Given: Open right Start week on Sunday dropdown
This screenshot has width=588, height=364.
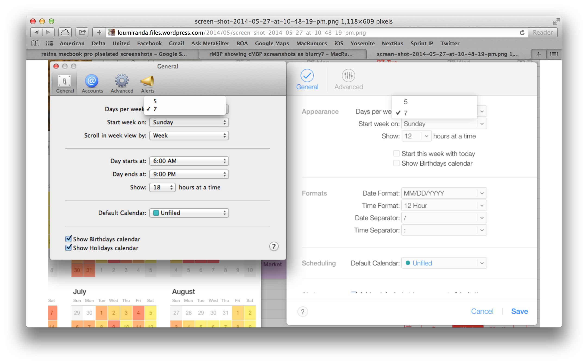Looking at the screenshot, I should coord(444,124).
